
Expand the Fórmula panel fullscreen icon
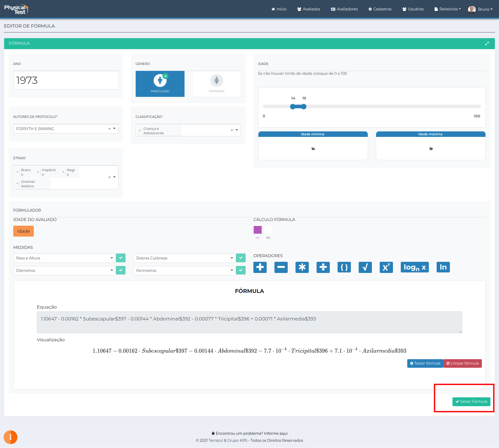(487, 44)
